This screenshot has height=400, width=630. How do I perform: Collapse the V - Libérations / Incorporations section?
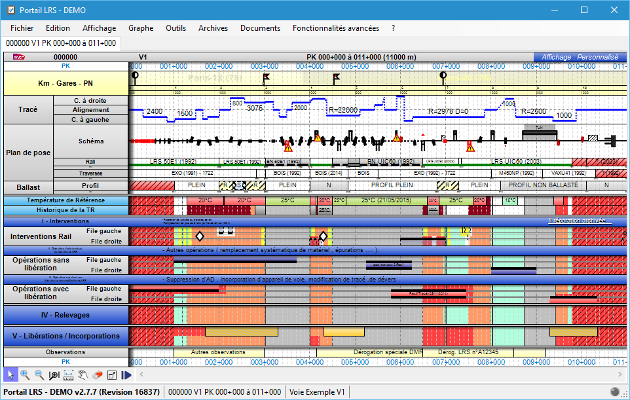pyautogui.click(x=65, y=336)
